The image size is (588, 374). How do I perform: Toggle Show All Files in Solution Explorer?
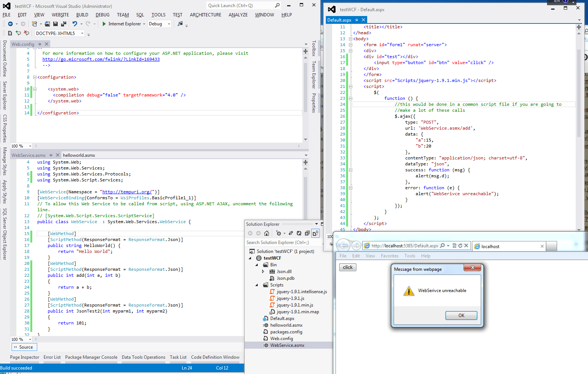(x=315, y=233)
